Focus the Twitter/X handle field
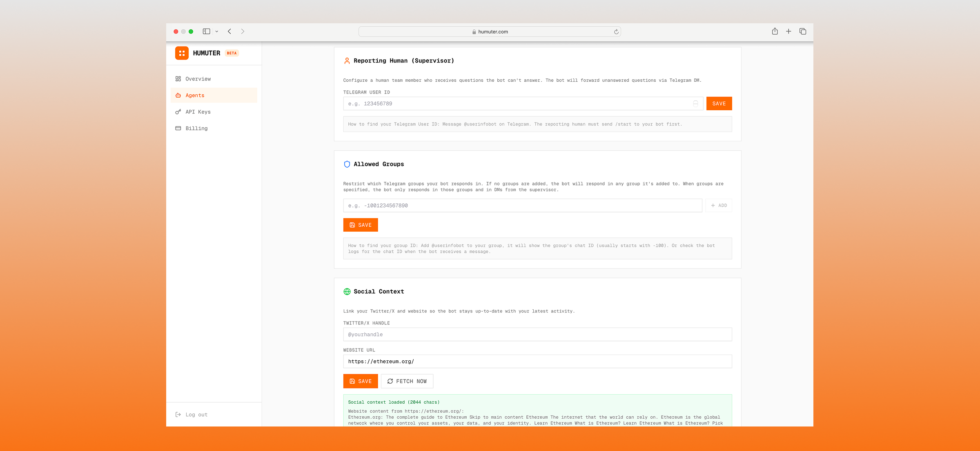 coord(537,335)
